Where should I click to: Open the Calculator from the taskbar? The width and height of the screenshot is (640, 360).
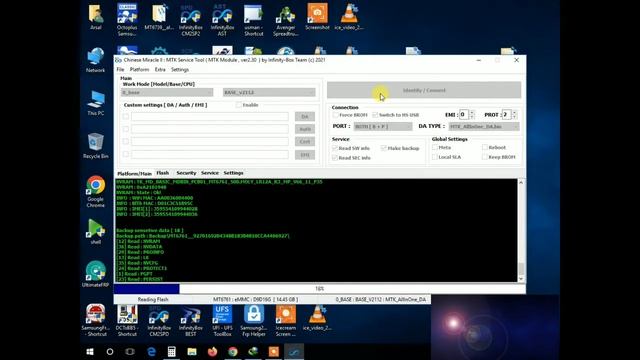[171, 351]
